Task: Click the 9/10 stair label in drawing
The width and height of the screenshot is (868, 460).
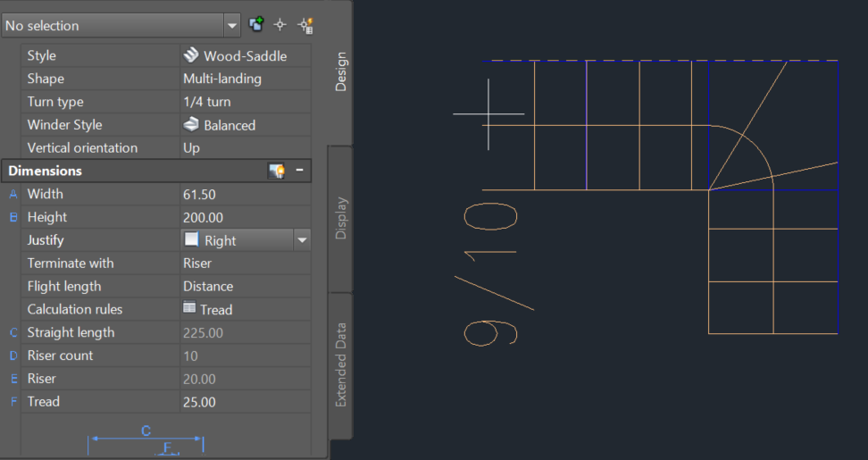Action: pos(494,274)
